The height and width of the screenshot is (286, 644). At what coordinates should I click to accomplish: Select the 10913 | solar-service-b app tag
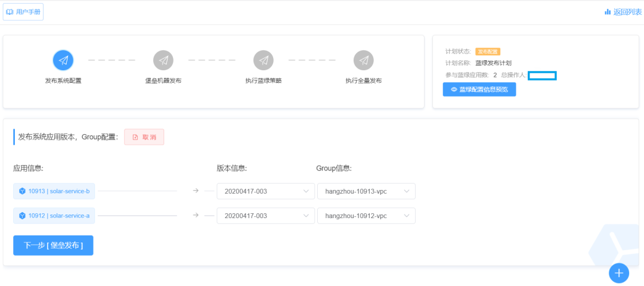[x=58, y=191]
